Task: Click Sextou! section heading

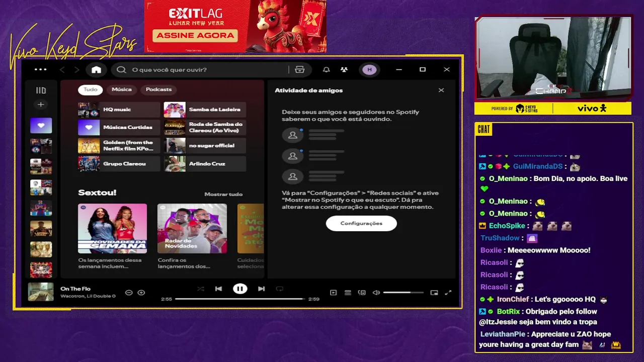Action: (x=97, y=193)
